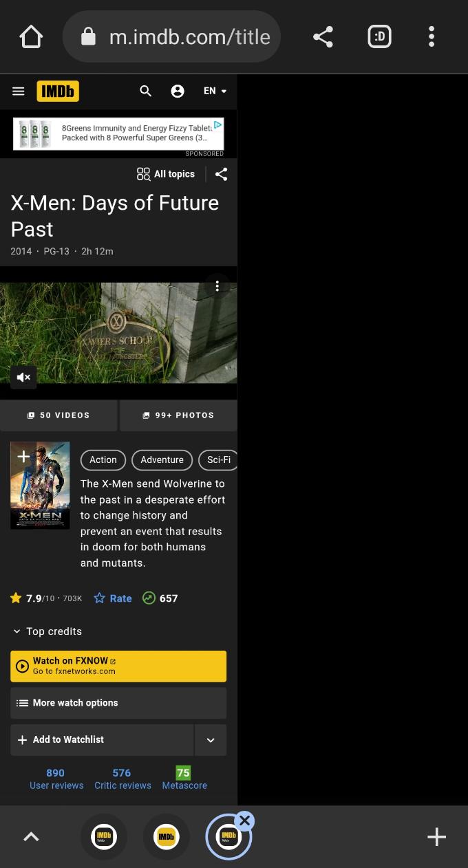Open the trailer's three-dot options
Screen dimensions: 468x868
point(217,286)
